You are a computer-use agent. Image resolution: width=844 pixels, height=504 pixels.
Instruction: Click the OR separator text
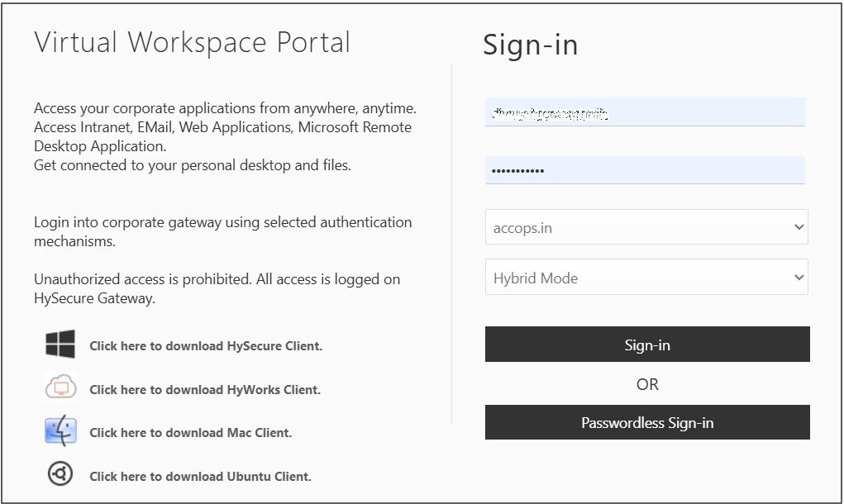click(x=647, y=384)
